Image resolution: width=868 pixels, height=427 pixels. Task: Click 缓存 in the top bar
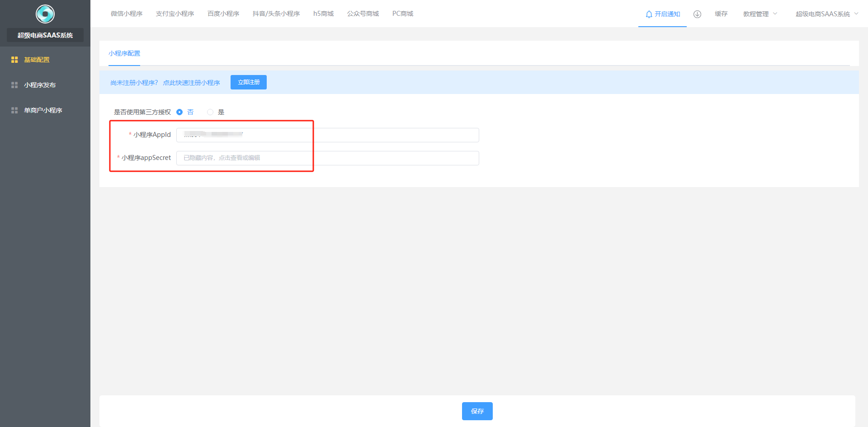tap(721, 14)
